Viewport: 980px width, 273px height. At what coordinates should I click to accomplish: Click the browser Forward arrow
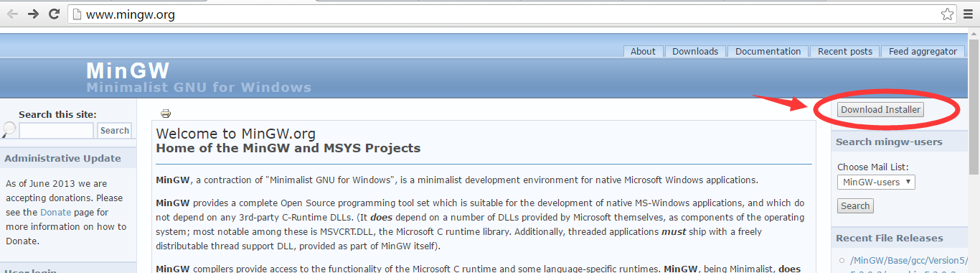pos(33,14)
